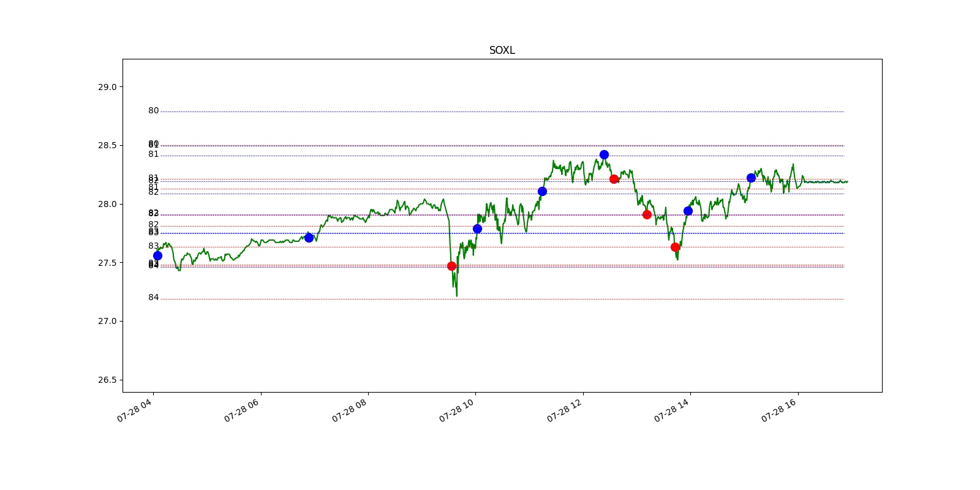The width and height of the screenshot is (980, 490).
Task: Click the blue marker just before 07-28 14
Action: point(688,211)
